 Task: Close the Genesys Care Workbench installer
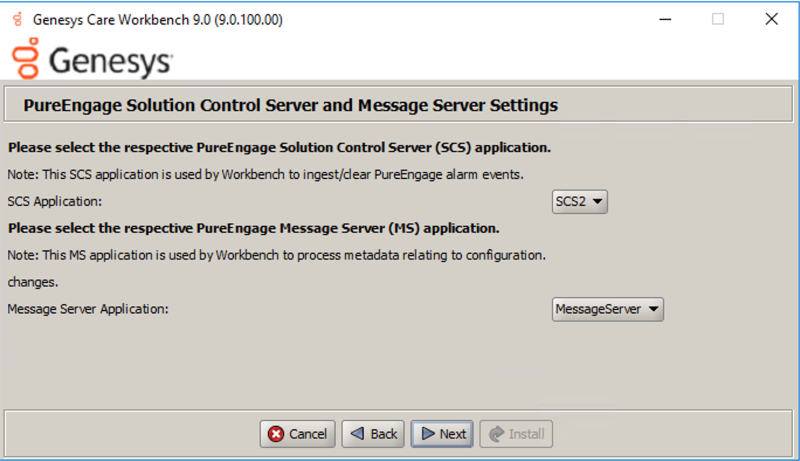771,19
